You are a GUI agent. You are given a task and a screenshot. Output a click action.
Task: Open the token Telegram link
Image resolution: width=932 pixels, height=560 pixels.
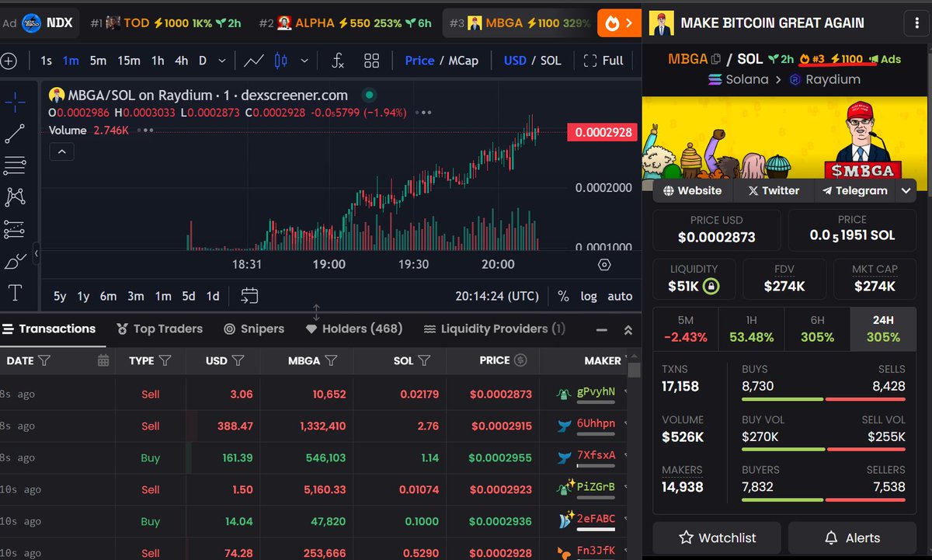tap(854, 190)
